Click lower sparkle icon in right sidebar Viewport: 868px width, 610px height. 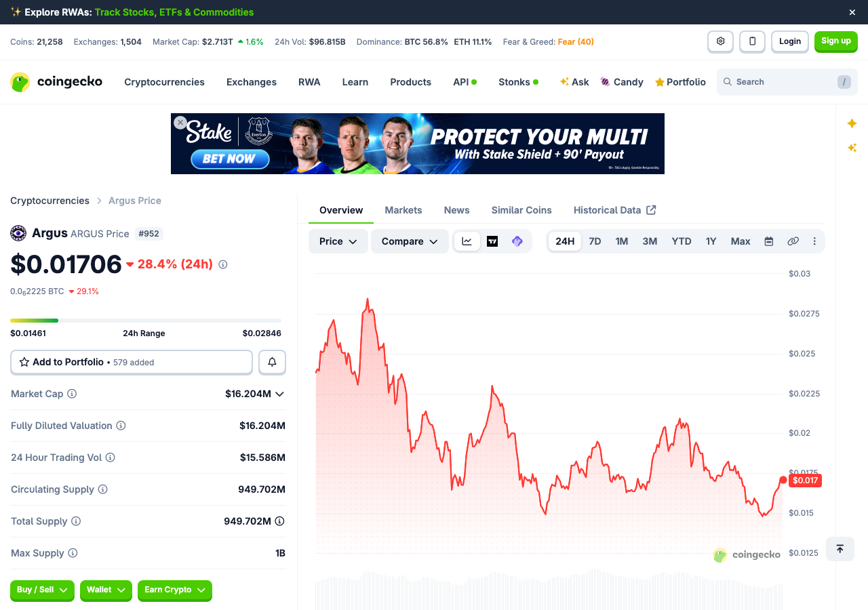tap(852, 148)
